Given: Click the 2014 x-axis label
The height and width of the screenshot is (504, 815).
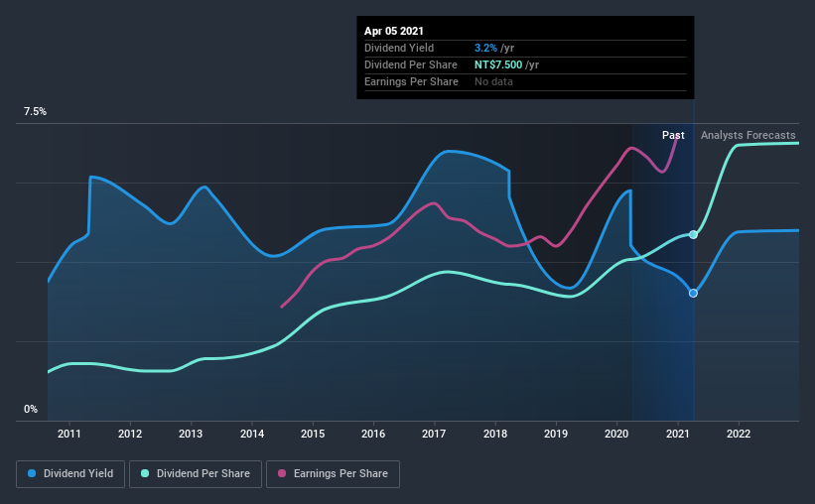Looking at the screenshot, I should [x=252, y=434].
